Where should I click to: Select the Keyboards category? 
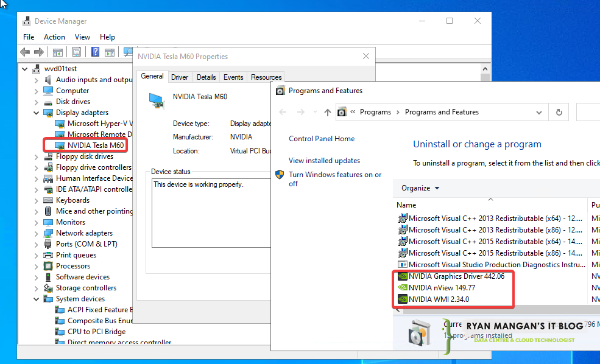(72, 200)
